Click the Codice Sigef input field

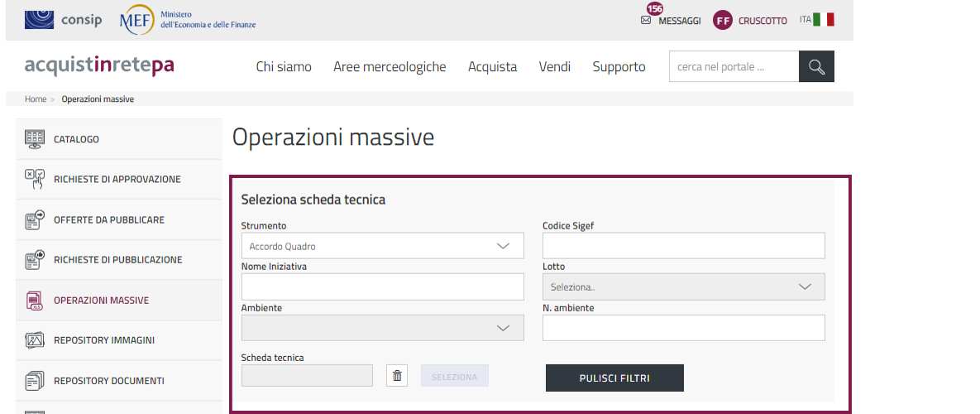(x=683, y=246)
